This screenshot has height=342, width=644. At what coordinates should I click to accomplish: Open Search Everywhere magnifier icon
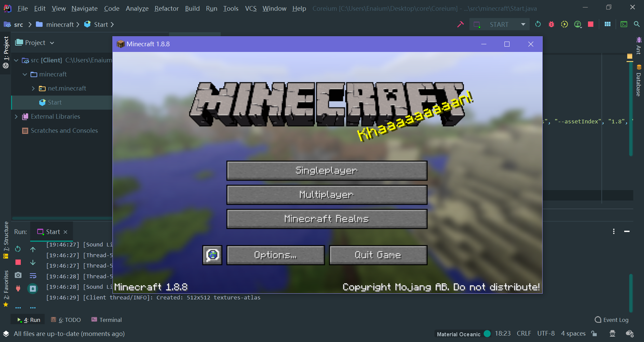[x=637, y=24]
